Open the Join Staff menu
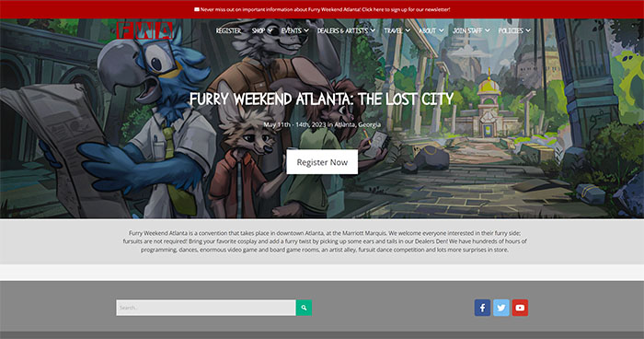 coord(471,30)
